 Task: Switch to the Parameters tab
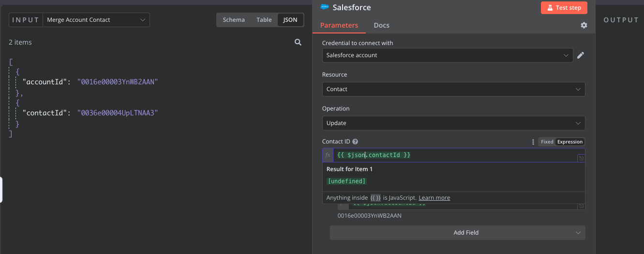coord(339,25)
